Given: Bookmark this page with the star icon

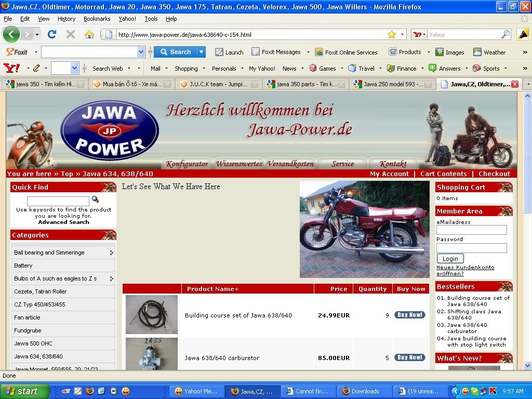Looking at the screenshot, I should (392, 34).
